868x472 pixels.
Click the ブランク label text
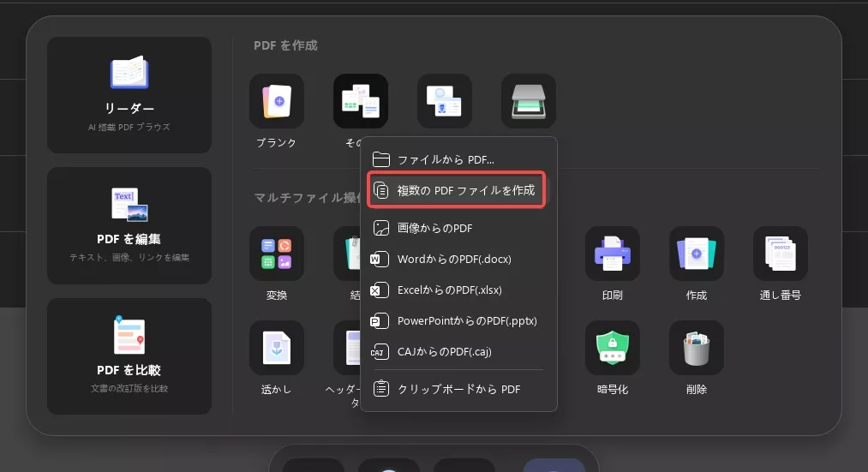pos(276,143)
